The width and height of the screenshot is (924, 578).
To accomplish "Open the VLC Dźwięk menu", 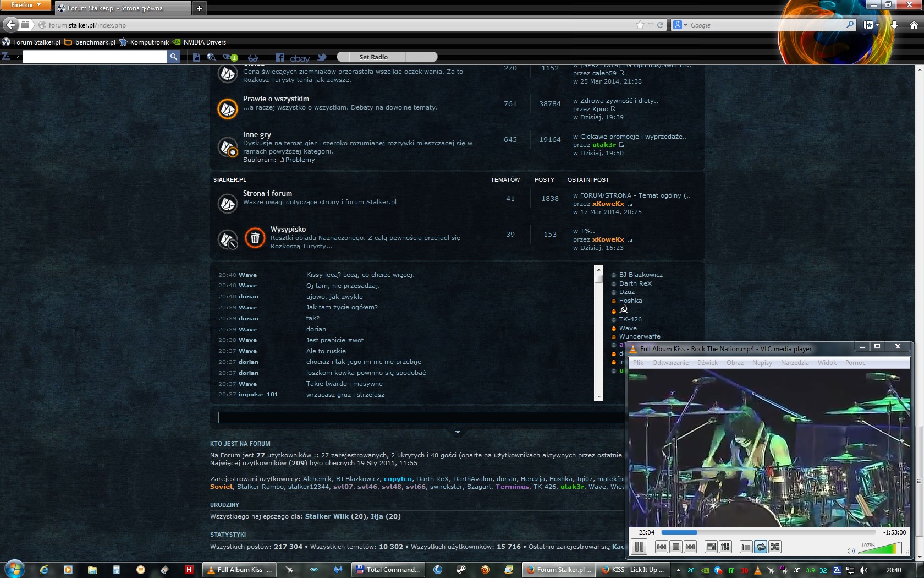I will (x=707, y=363).
